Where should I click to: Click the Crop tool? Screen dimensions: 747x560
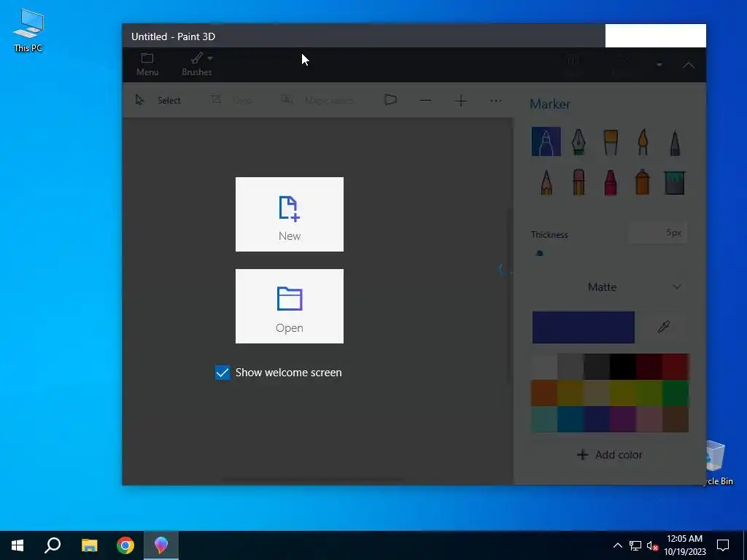pyautogui.click(x=231, y=100)
